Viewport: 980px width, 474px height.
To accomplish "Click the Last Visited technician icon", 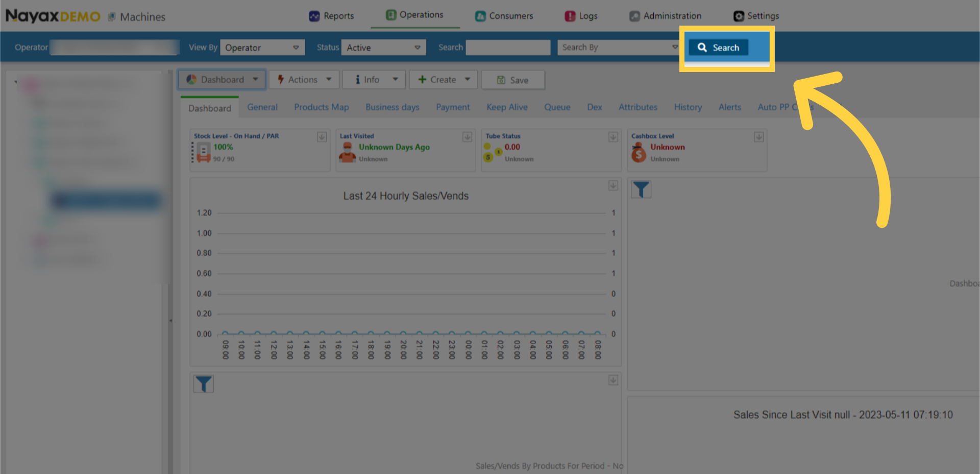I will click(x=348, y=152).
